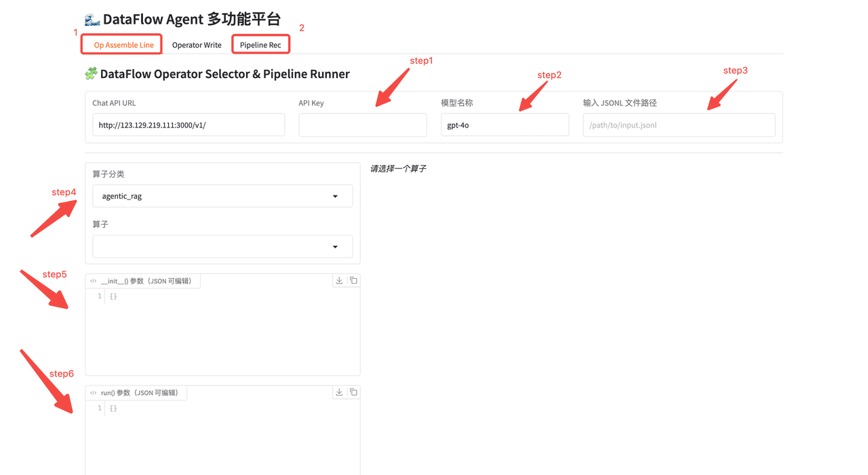Click the 输入 JSONL 文件路径 input field

[x=679, y=125]
